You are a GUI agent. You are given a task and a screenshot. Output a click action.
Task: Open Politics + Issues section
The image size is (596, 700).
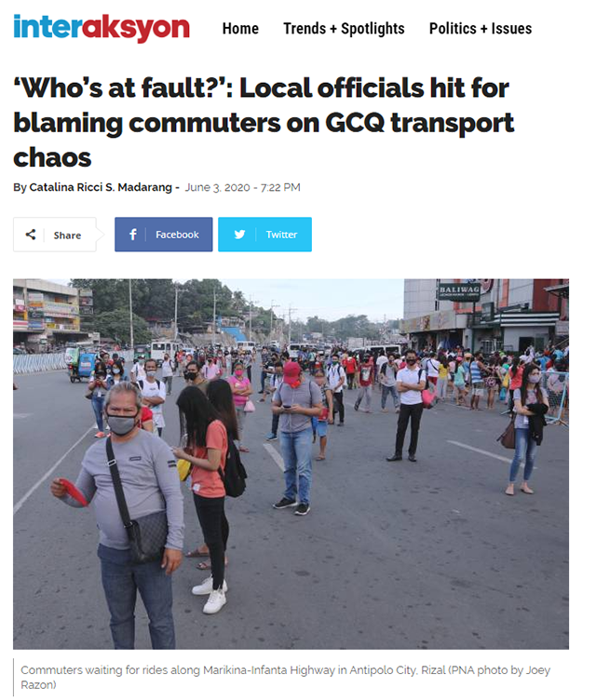(x=481, y=29)
